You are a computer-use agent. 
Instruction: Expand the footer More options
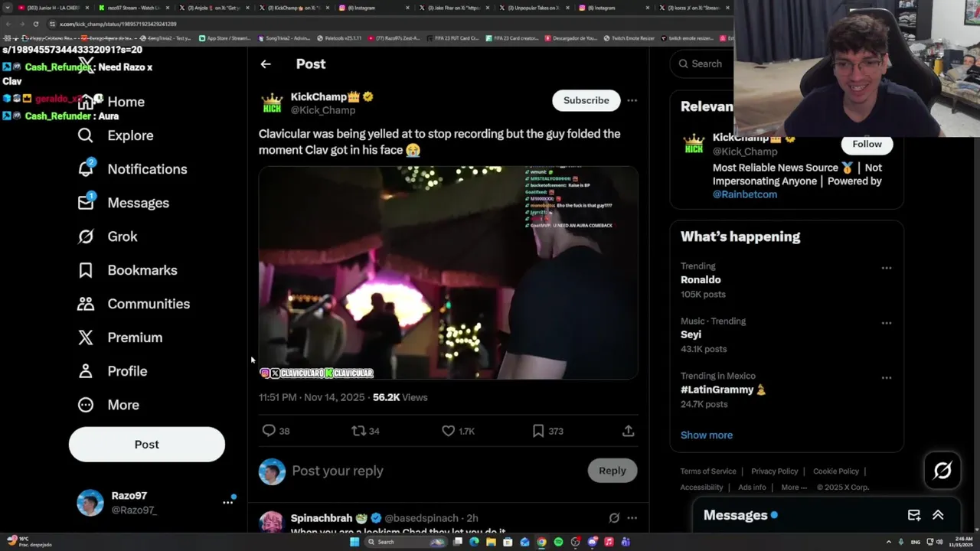pyautogui.click(x=793, y=487)
